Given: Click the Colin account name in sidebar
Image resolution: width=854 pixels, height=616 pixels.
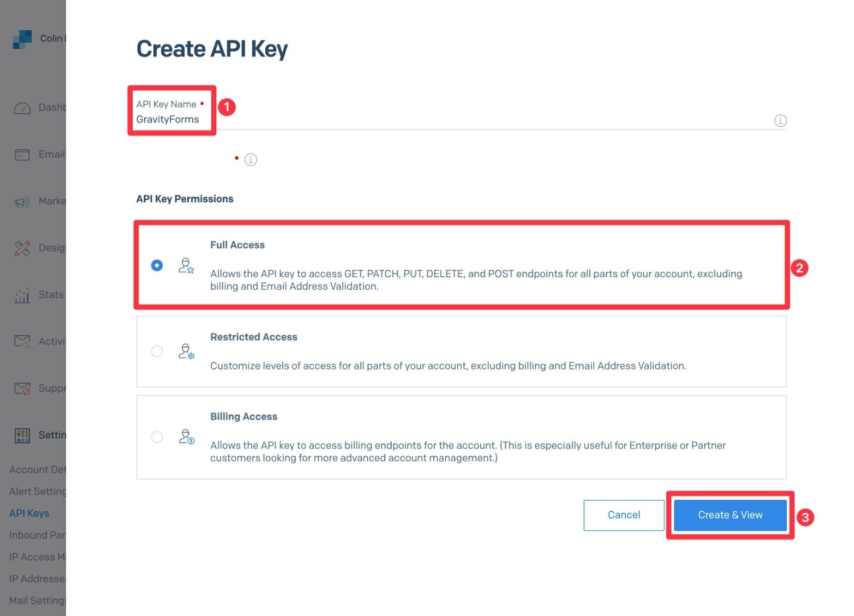Looking at the screenshot, I should [53, 39].
